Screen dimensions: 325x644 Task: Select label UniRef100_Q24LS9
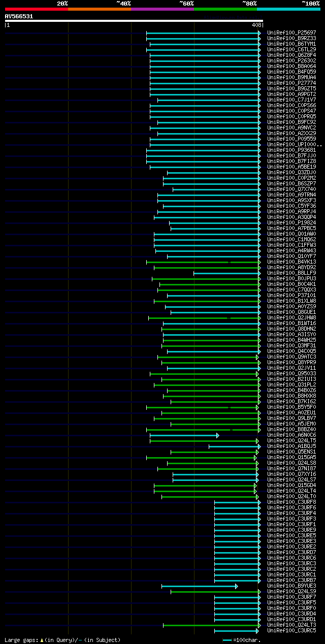tap(291, 591)
